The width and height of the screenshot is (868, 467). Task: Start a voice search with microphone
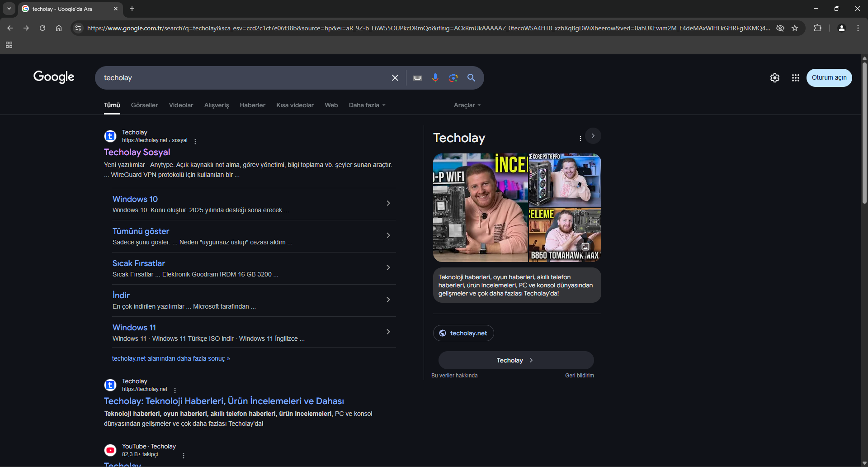435,78
